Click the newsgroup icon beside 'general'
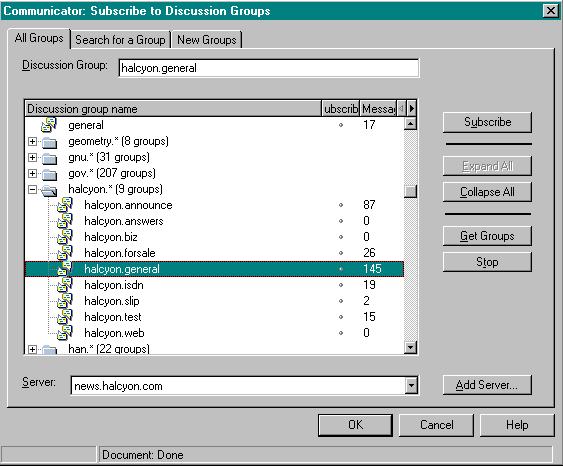The height and width of the screenshot is (466, 563). (49, 125)
